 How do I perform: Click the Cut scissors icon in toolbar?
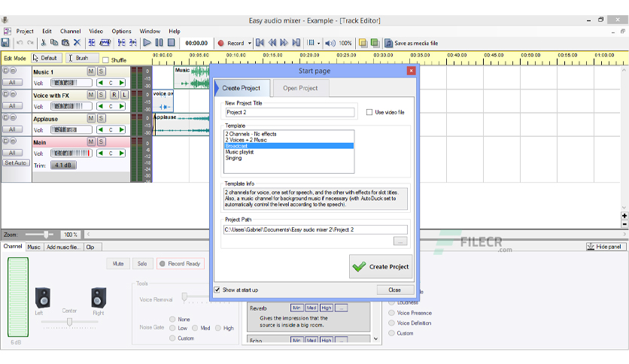coord(44,43)
